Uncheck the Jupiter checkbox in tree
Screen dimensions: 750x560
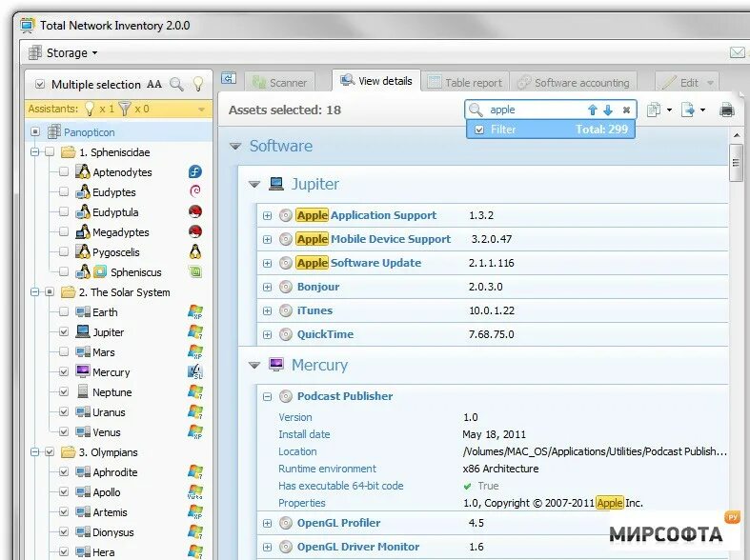tap(64, 331)
